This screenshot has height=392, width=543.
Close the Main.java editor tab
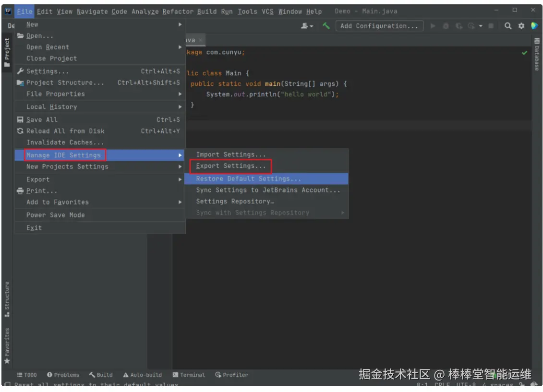(200, 40)
